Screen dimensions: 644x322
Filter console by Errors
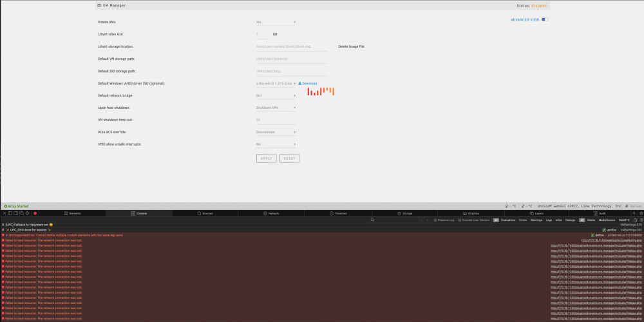[523, 220]
